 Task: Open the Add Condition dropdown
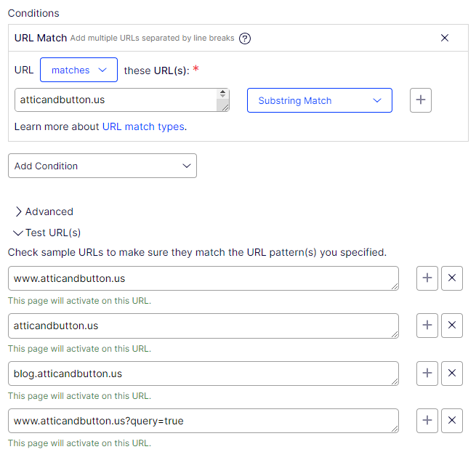[x=102, y=166]
